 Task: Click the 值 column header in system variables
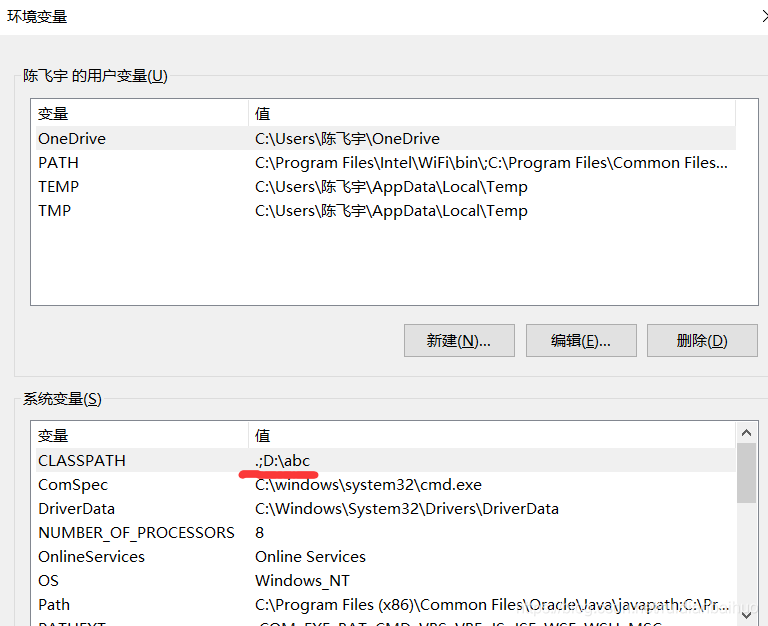[492, 435]
